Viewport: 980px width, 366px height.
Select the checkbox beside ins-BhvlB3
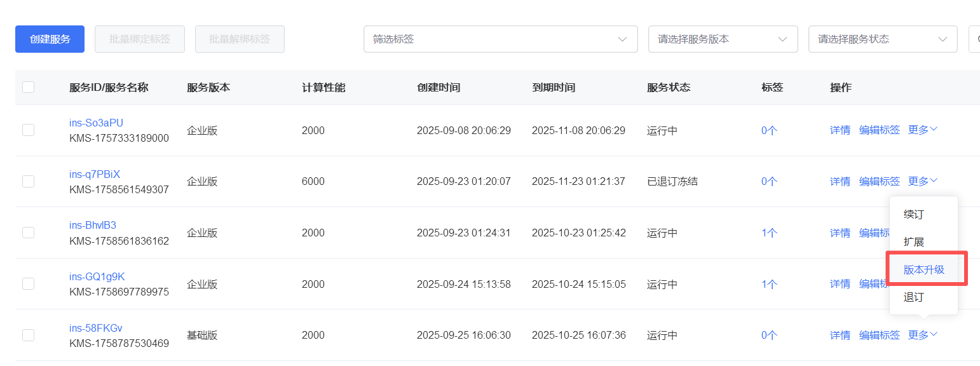click(x=28, y=233)
